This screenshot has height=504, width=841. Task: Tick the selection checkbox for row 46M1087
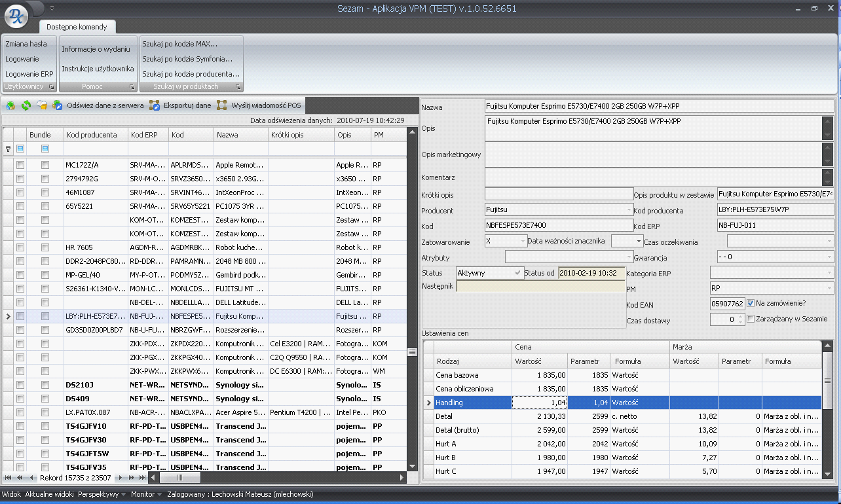tap(20, 192)
